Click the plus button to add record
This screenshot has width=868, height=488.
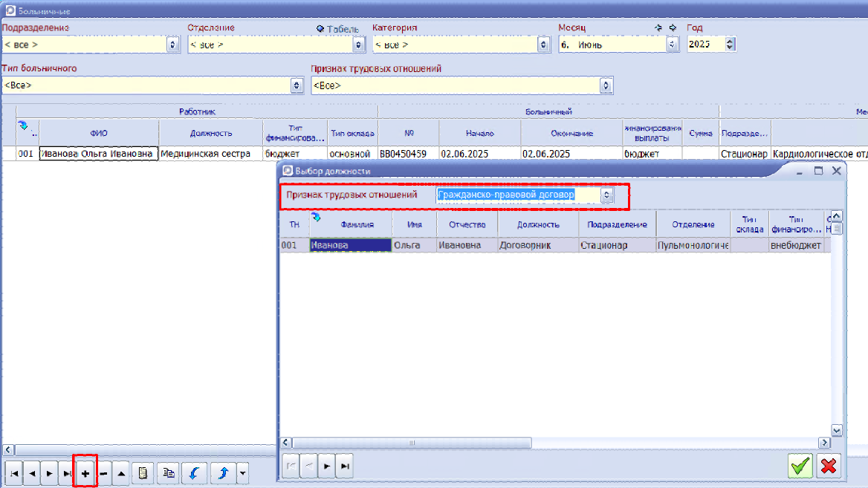(x=85, y=473)
